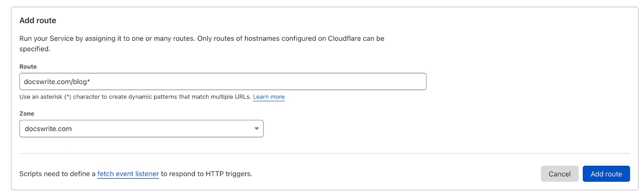Open the Learn more link

click(x=269, y=97)
